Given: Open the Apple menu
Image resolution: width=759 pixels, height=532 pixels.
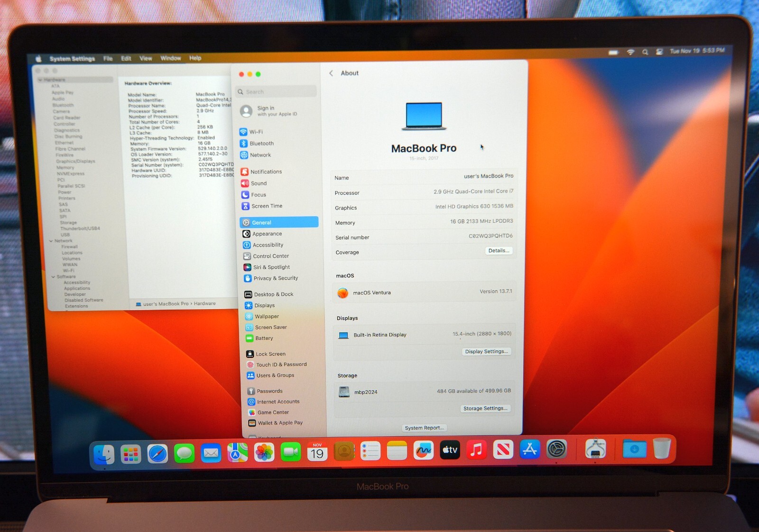Looking at the screenshot, I should coord(38,59).
